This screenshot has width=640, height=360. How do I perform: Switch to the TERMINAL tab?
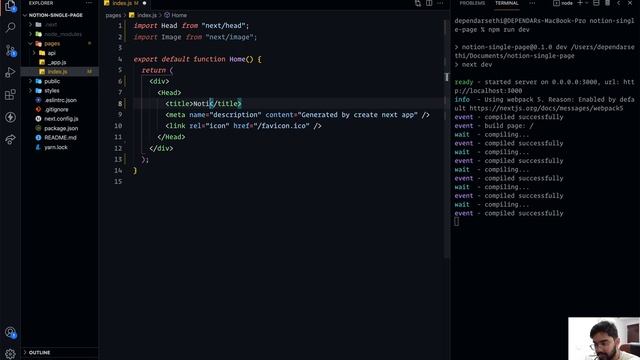pos(507,3)
